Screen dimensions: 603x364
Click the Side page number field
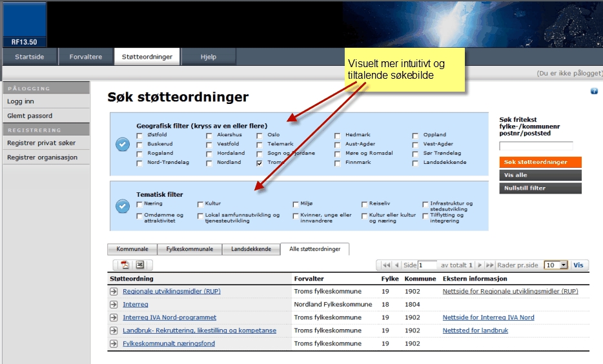coord(427,265)
